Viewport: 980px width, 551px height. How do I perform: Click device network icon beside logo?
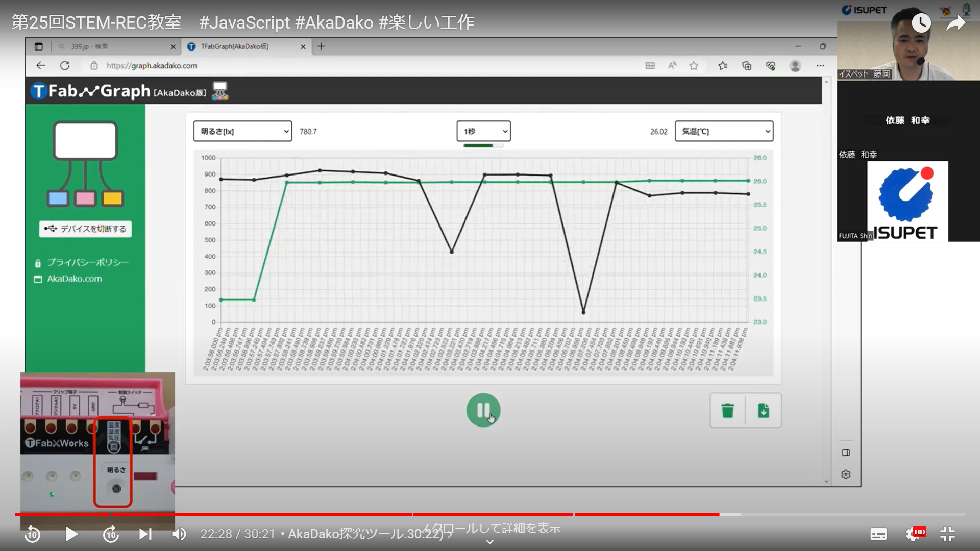(x=220, y=91)
